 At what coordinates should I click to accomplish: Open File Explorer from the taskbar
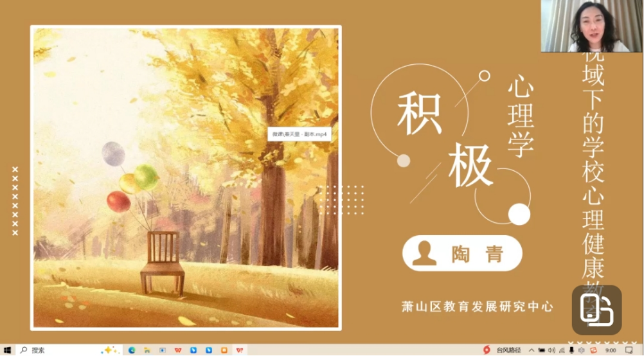click(x=147, y=350)
